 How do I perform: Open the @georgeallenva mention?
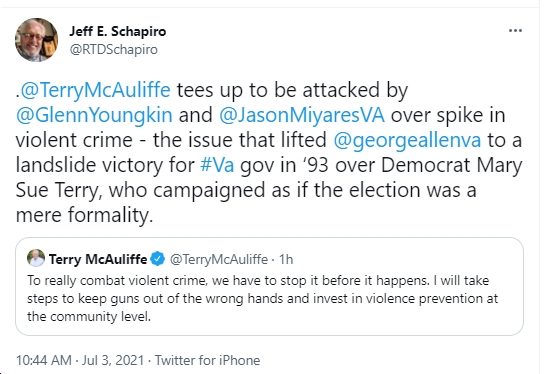[407, 140]
